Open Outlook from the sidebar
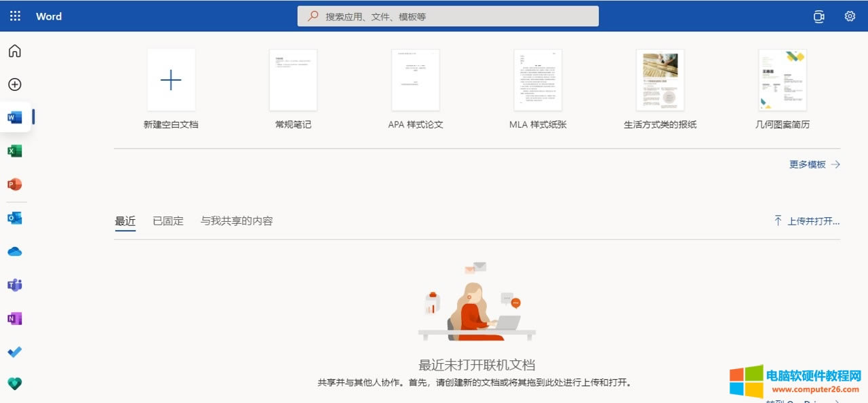Image resolution: width=868 pixels, height=403 pixels. pyautogui.click(x=15, y=218)
